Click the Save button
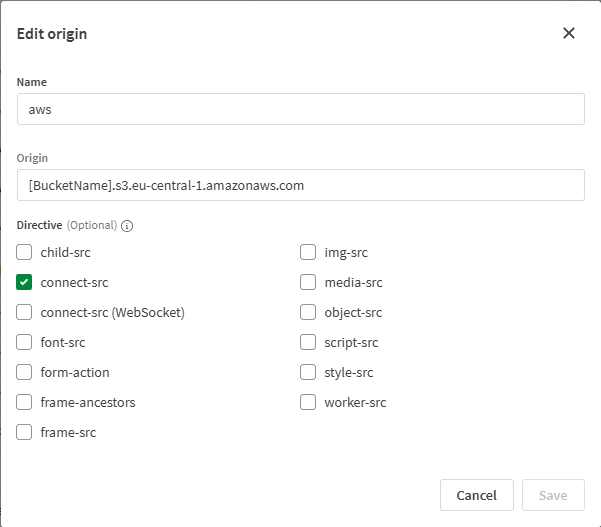Image resolution: width=601 pixels, height=527 pixels. click(553, 495)
